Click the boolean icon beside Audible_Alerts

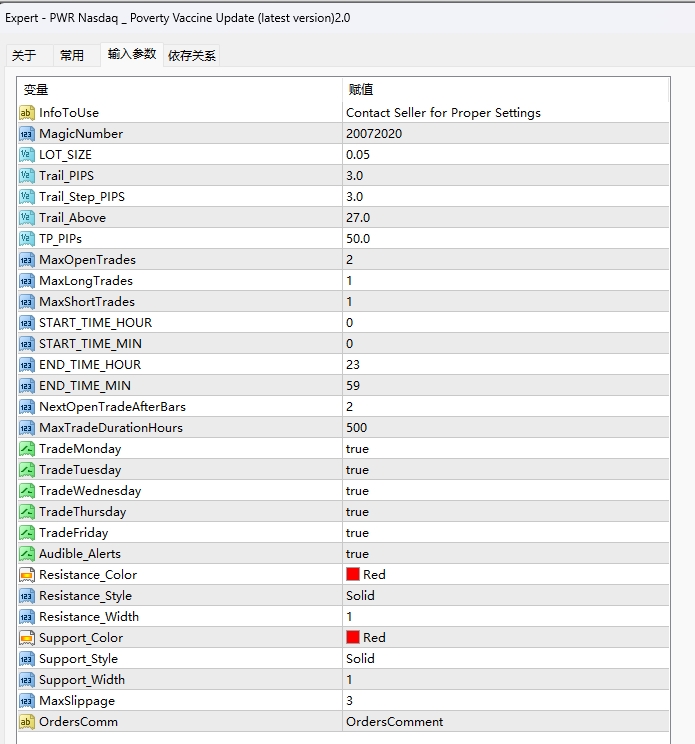(27, 554)
